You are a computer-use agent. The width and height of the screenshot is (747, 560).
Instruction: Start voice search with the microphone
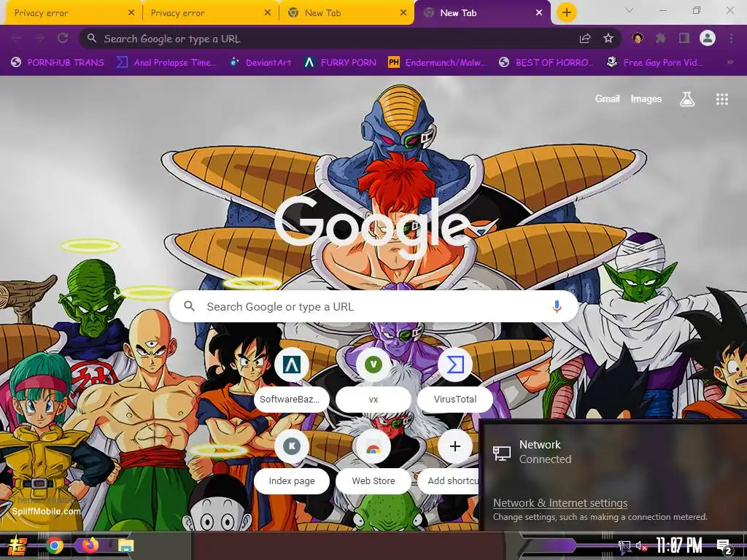[x=557, y=307]
